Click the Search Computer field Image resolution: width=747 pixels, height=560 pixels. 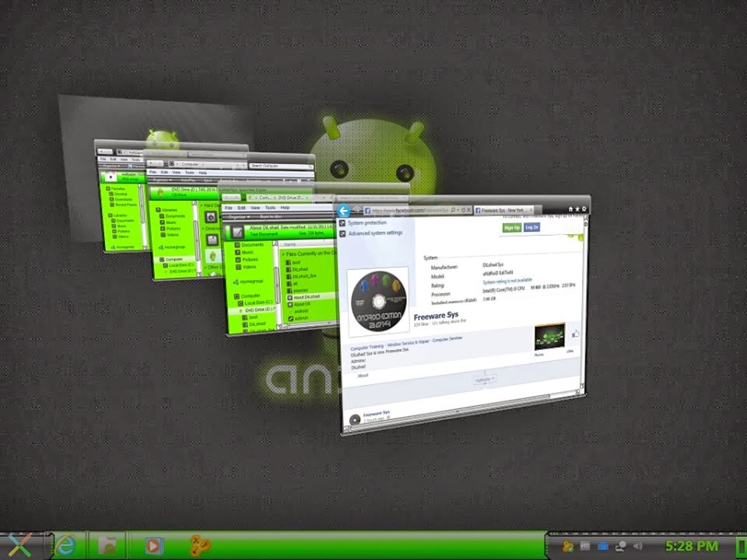tap(280, 166)
